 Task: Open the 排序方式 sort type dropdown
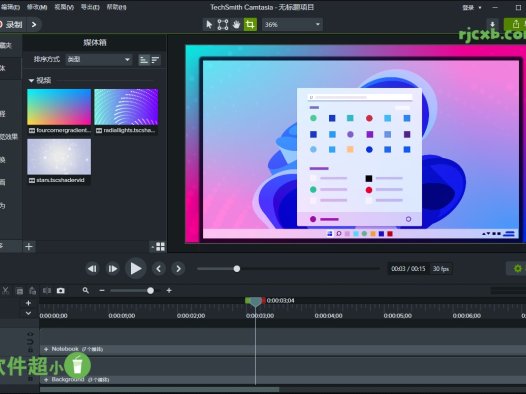pyautogui.click(x=99, y=60)
